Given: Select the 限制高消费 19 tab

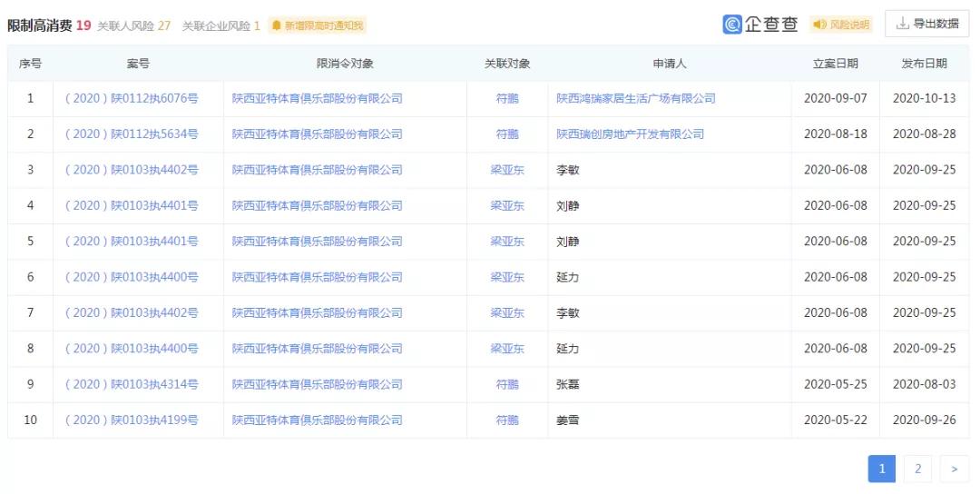Looking at the screenshot, I should (x=49, y=25).
